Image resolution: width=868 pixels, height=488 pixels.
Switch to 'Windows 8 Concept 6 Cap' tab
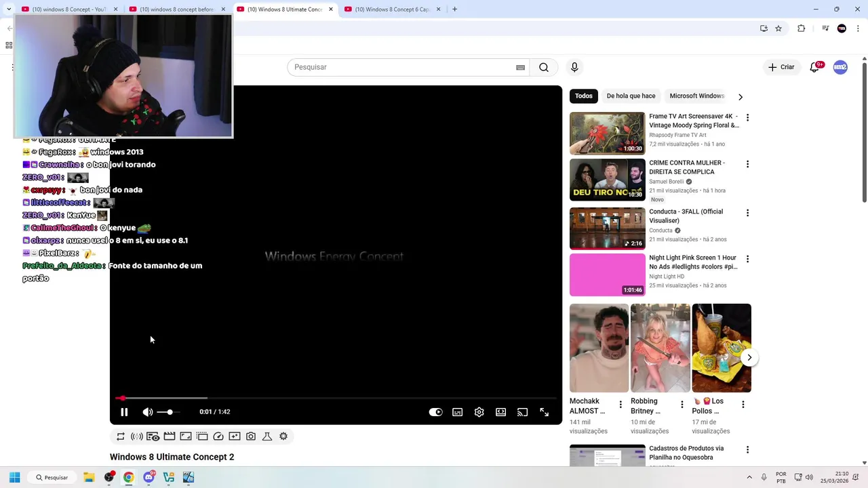pyautogui.click(x=392, y=9)
